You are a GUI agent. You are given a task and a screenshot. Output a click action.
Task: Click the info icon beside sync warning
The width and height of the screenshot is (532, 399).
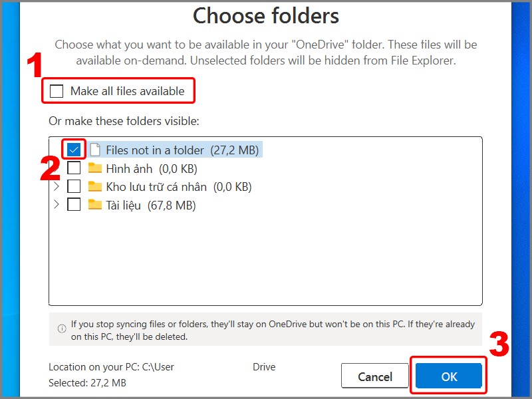[62, 329]
